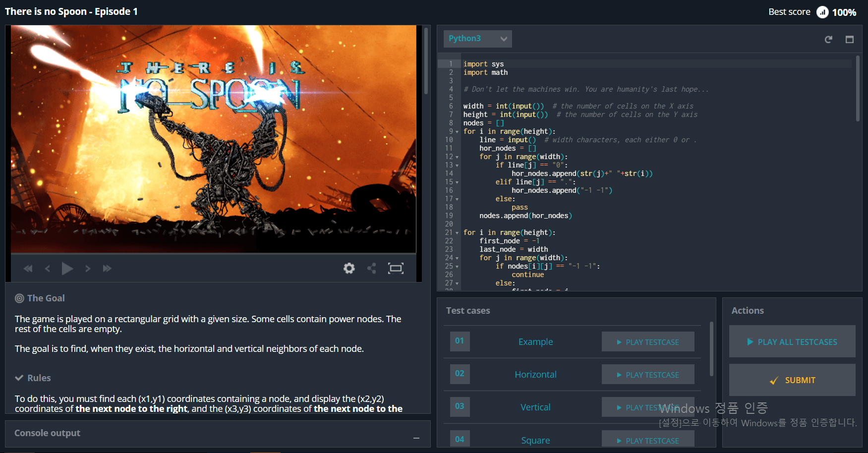
Task: Click the Test cases heading
Action: pyautogui.click(x=468, y=311)
